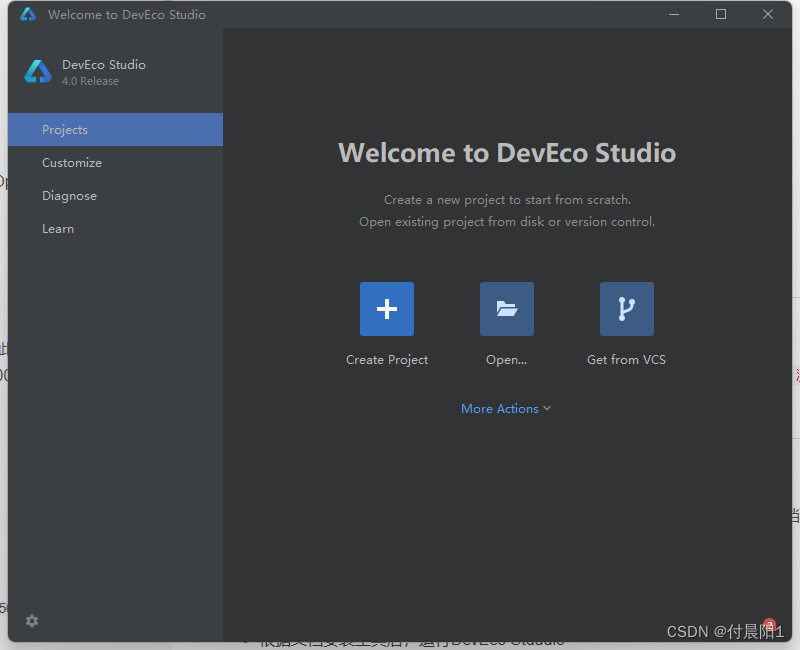Viewport: 800px width, 650px height.
Task: Close the Welcome to DevEco Studio window
Action: coord(768,14)
